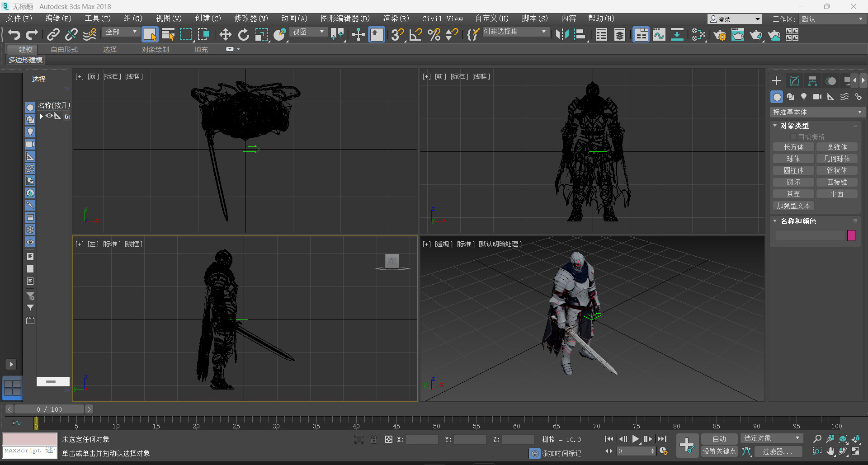Open the 修改器(M) menu
868x465 pixels.
251,19
